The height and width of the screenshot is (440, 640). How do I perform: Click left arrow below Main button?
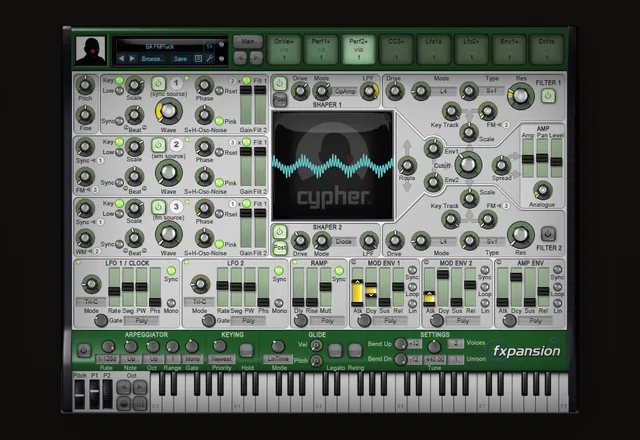click(x=240, y=58)
